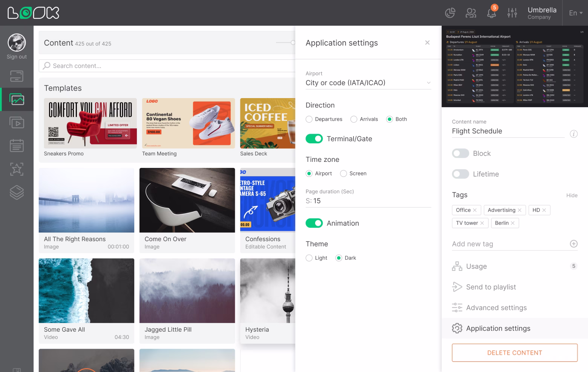Select Departures direction
This screenshot has height=372, width=588.
309,119
